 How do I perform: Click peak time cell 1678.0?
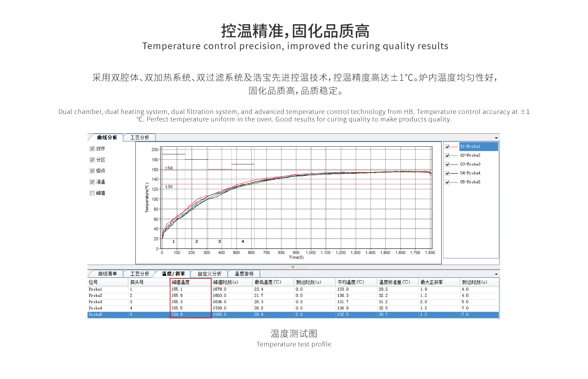click(219, 290)
